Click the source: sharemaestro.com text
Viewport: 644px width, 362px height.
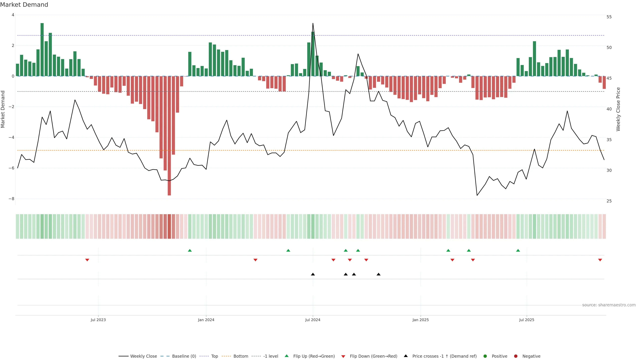tap(609, 305)
